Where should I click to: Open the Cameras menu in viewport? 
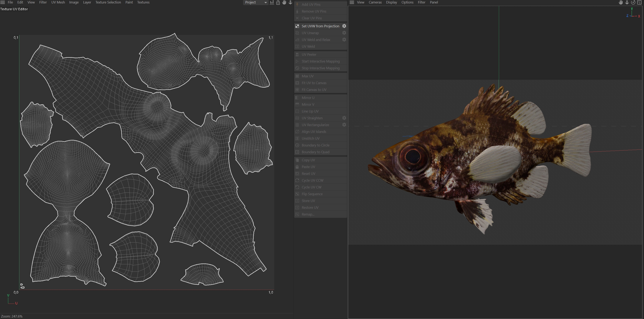(x=375, y=2)
